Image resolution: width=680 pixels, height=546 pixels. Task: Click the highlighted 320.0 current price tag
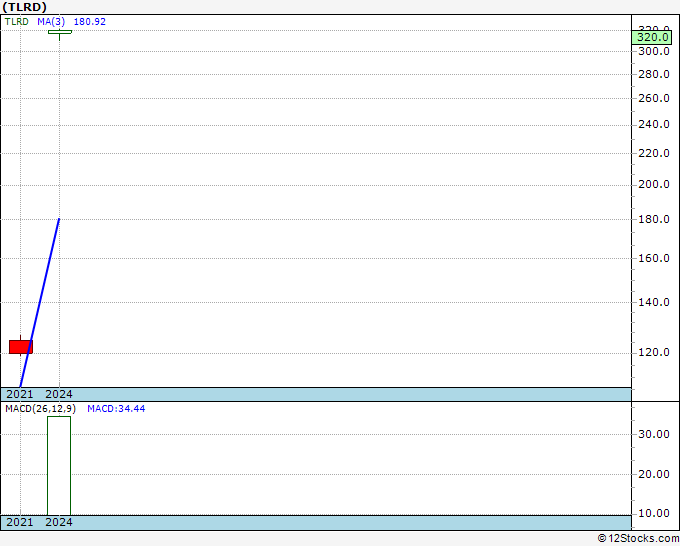coord(651,38)
